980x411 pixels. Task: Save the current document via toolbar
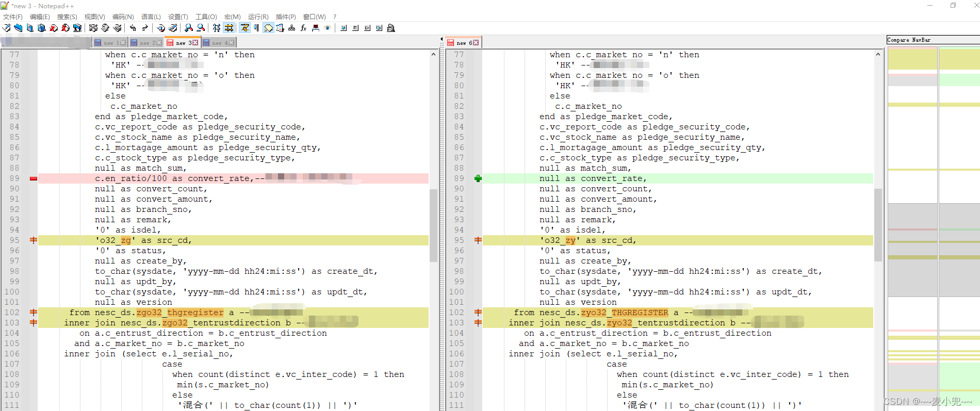[30, 28]
